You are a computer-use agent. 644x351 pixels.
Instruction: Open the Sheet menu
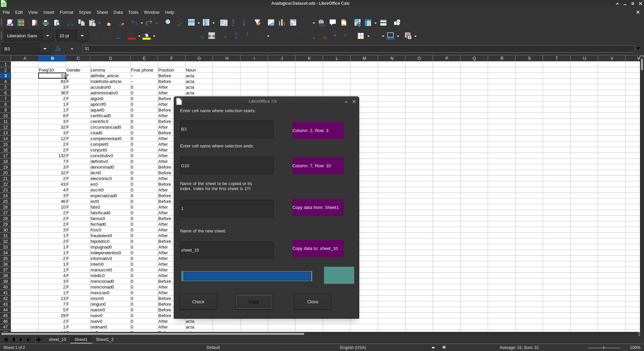click(102, 12)
